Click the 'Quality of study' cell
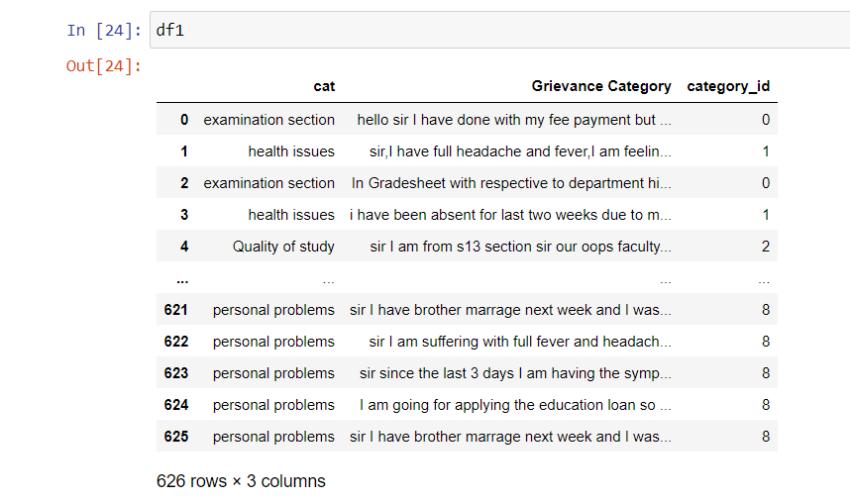The image size is (850, 501). coord(284,246)
